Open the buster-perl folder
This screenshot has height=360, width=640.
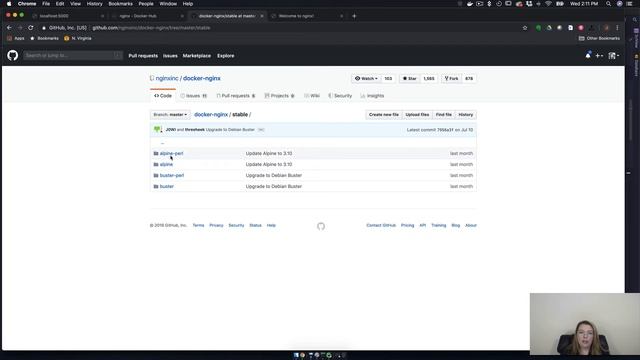coord(172,176)
